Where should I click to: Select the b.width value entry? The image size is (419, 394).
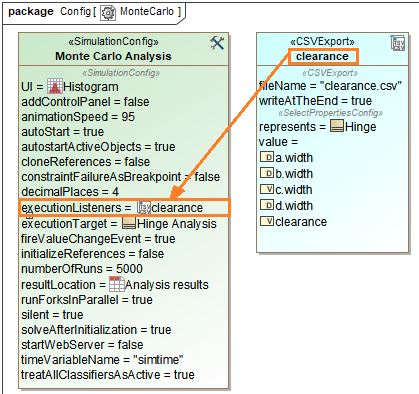click(286, 173)
